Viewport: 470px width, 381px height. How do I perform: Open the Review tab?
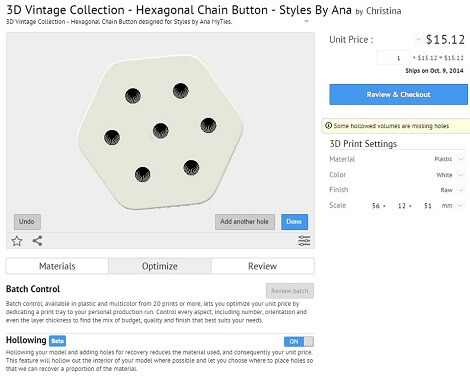[x=263, y=266]
